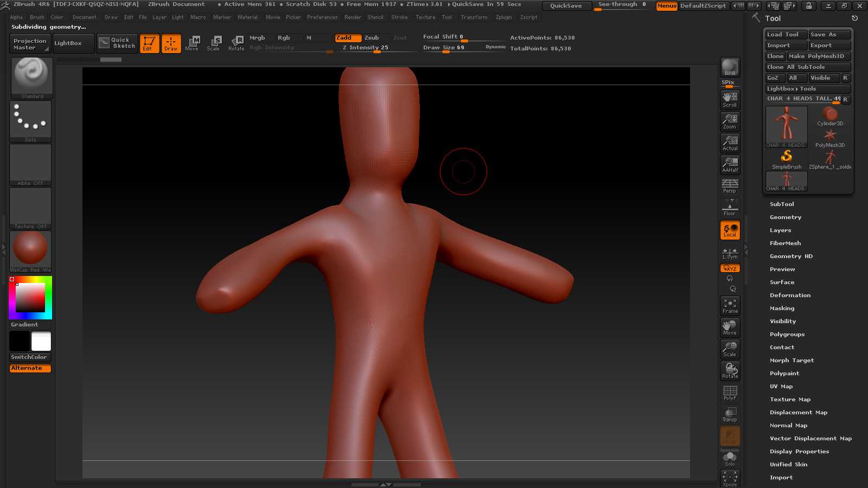This screenshot has height=488, width=868.
Task: Expand the FiberMesh section
Action: point(785,243)
